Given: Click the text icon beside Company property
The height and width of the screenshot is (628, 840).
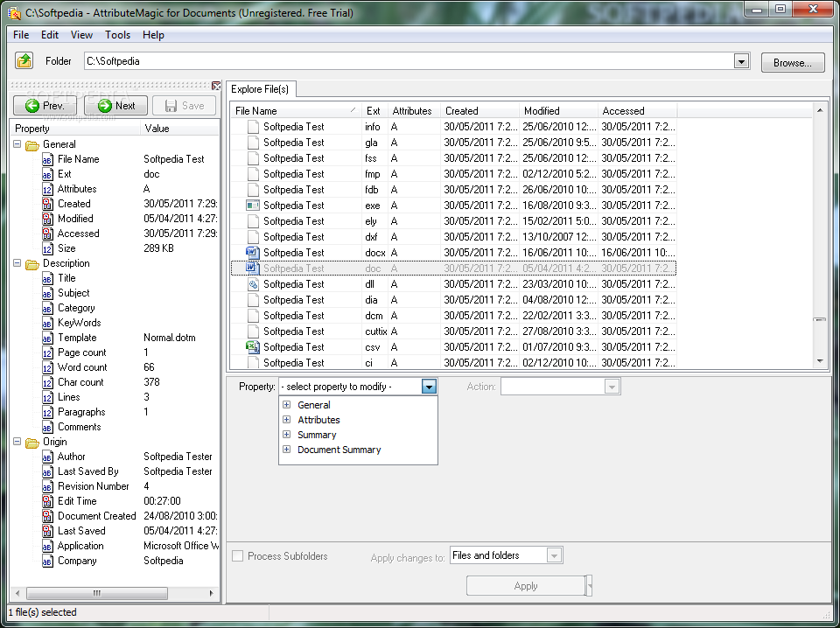Looking at the screenshot, I should tap(47, 561).
